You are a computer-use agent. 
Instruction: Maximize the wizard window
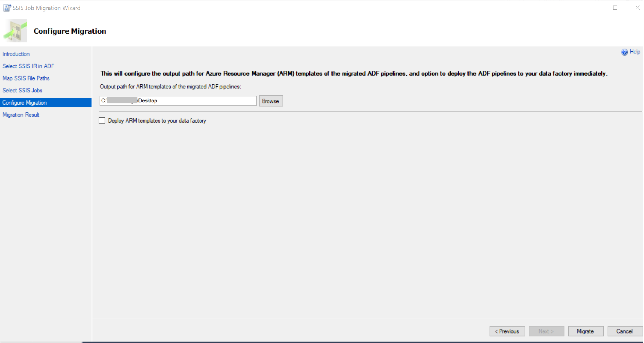pos(615,8)
